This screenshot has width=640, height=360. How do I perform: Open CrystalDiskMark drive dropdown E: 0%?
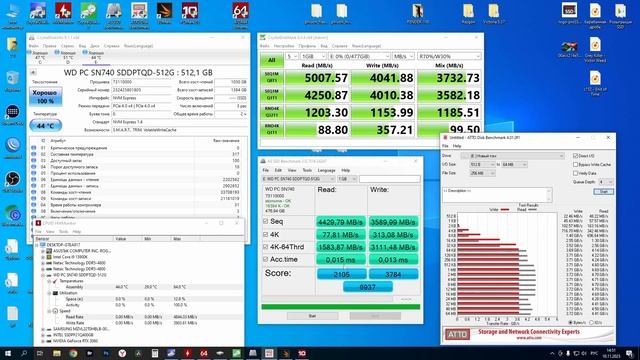(x=359, y=56)
